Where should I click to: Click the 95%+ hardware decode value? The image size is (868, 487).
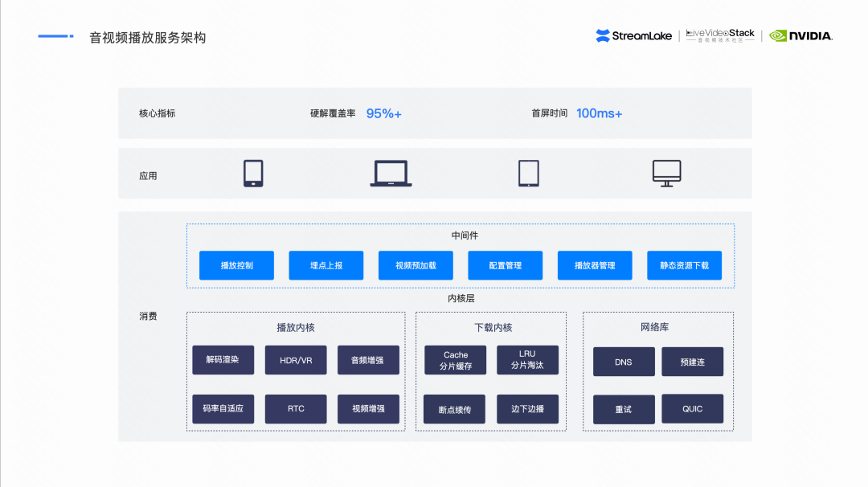[383, 113]
